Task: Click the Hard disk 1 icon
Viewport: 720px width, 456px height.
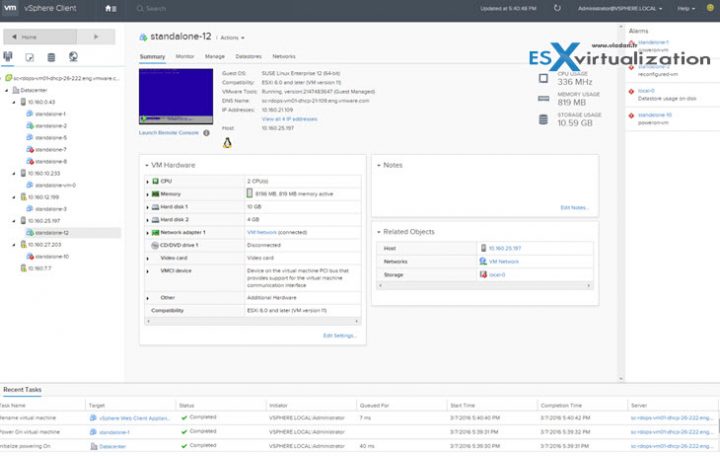Action: click(x=155, y=207)
